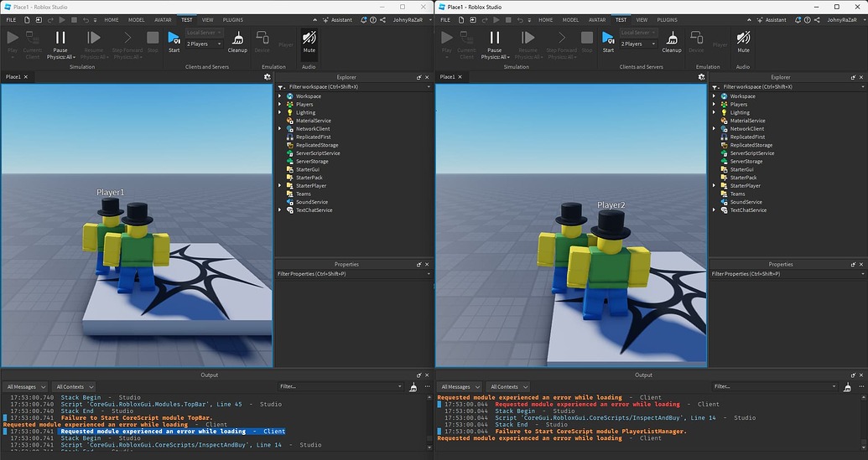Click the Assistant icon in left window
The height and width of the screenshot is (460, 868).
(x=325, y=19)
